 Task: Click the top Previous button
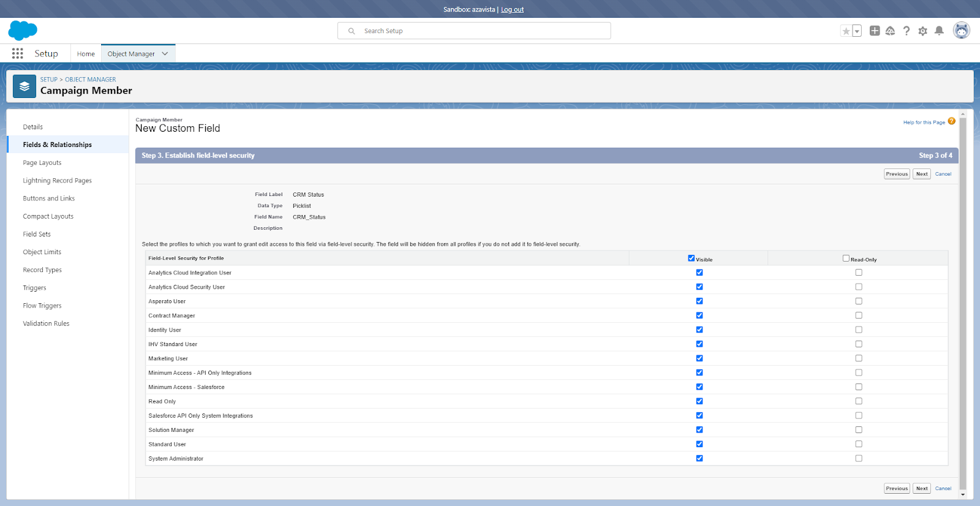pos(897,174)
